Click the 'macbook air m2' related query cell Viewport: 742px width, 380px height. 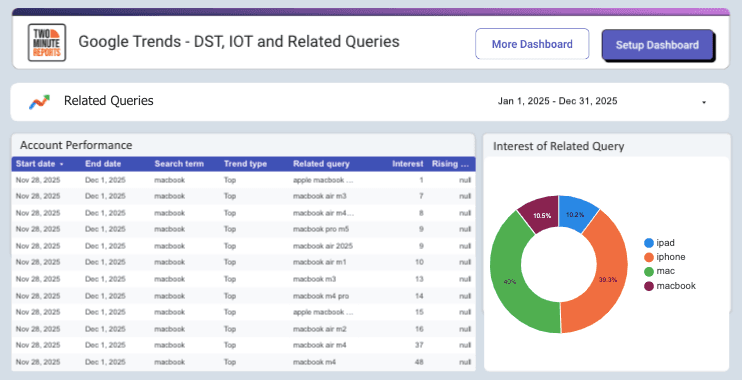click(319, 329)
